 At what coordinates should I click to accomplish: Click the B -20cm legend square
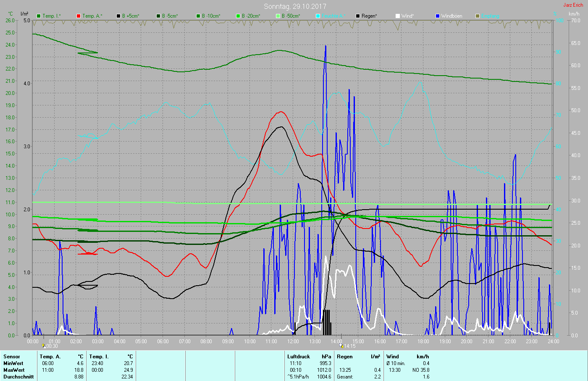point(238,16)
